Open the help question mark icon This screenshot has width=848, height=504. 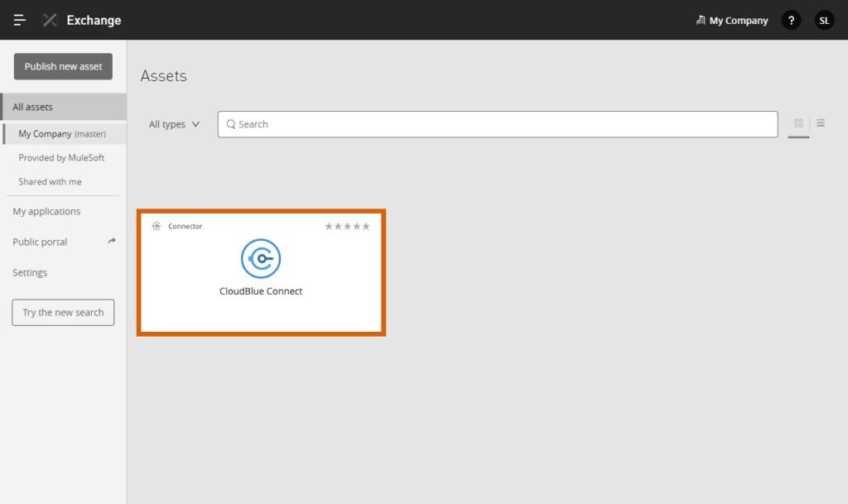[791, 21]
